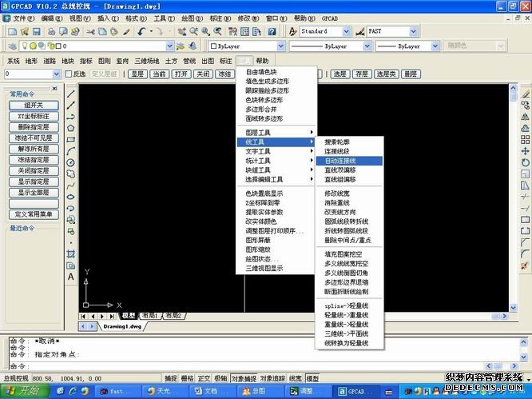Click the 存层 button

[362, 74]
